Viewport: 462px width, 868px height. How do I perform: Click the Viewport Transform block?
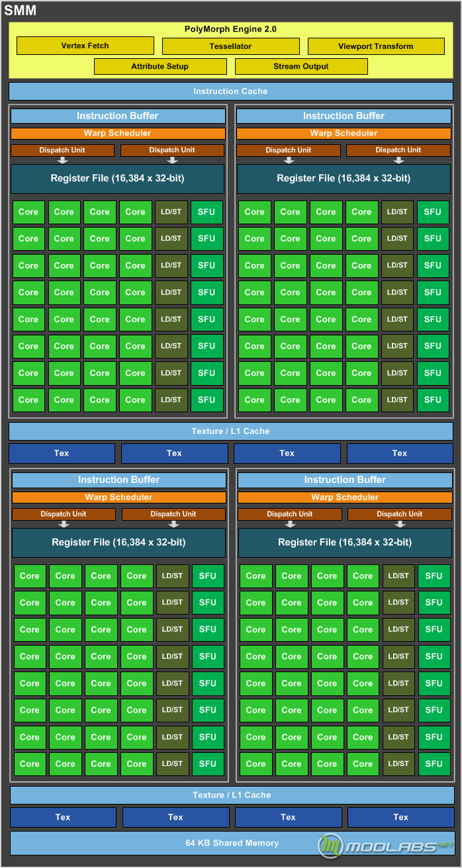pyautogui.click(x=376, y=46)
